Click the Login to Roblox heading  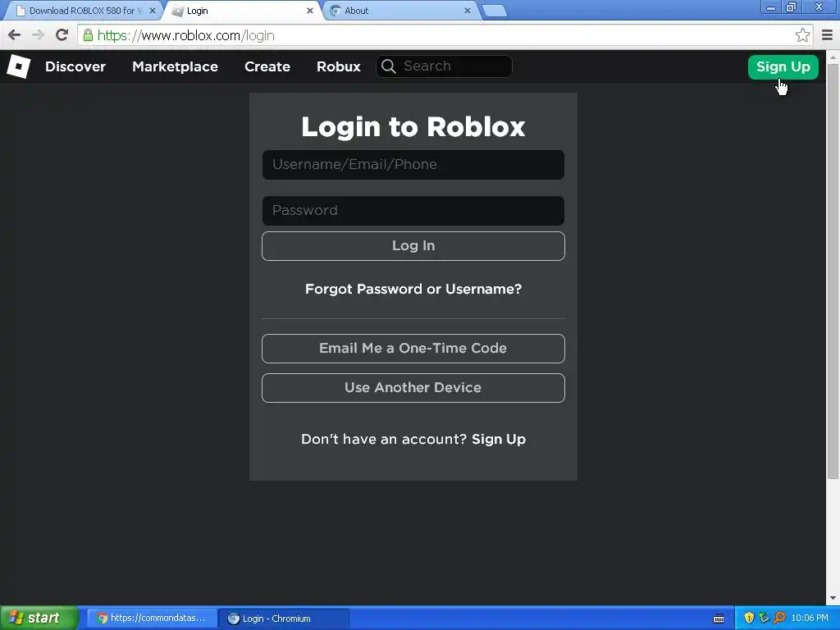[x=413, y=127]
